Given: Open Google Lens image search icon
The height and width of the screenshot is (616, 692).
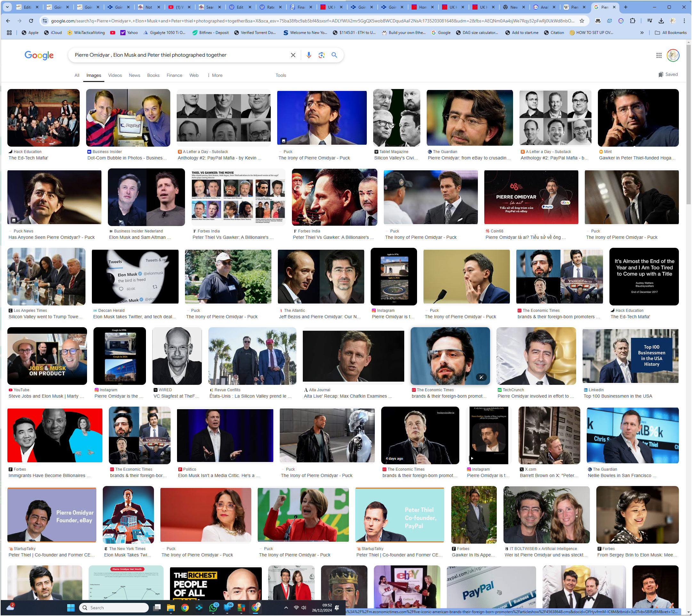Looking at the screenshot, I should [x=322, y=55].
